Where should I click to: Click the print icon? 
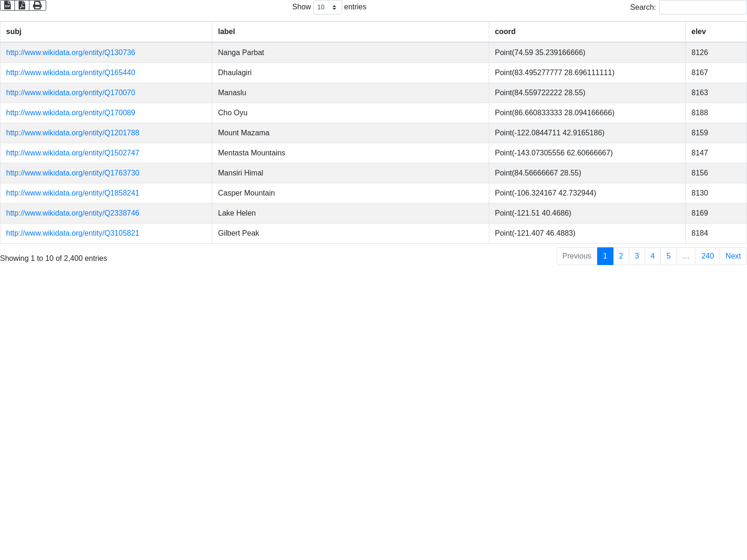tap(37, 6)
